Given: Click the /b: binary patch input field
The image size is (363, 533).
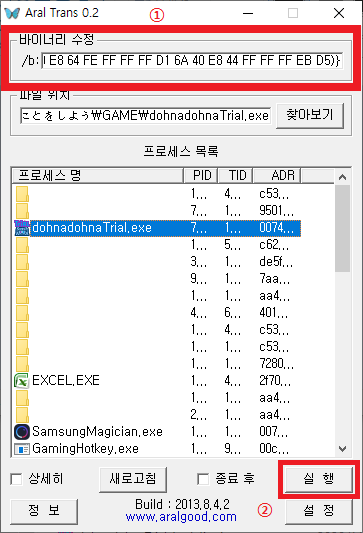Looking at the screenshot, I should (192, 61).
